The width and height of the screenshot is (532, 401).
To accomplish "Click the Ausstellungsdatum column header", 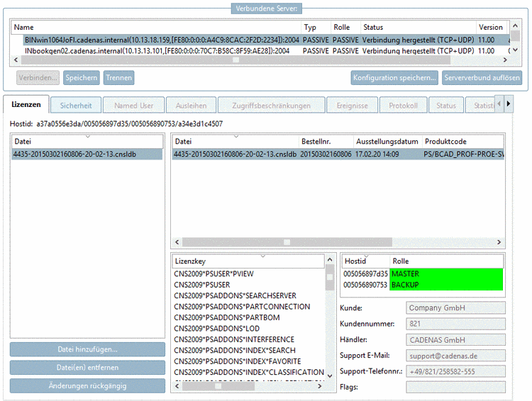I will [x=387, y=142].
